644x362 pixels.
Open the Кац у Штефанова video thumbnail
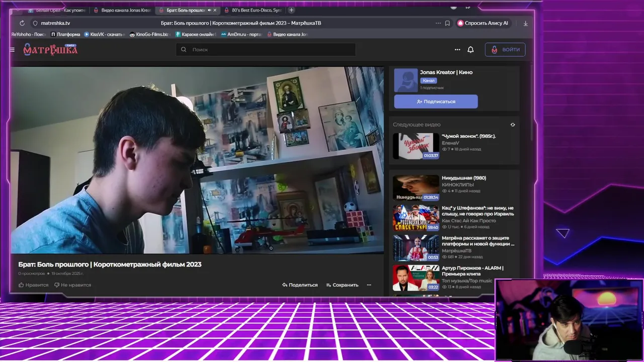[416, 218]
